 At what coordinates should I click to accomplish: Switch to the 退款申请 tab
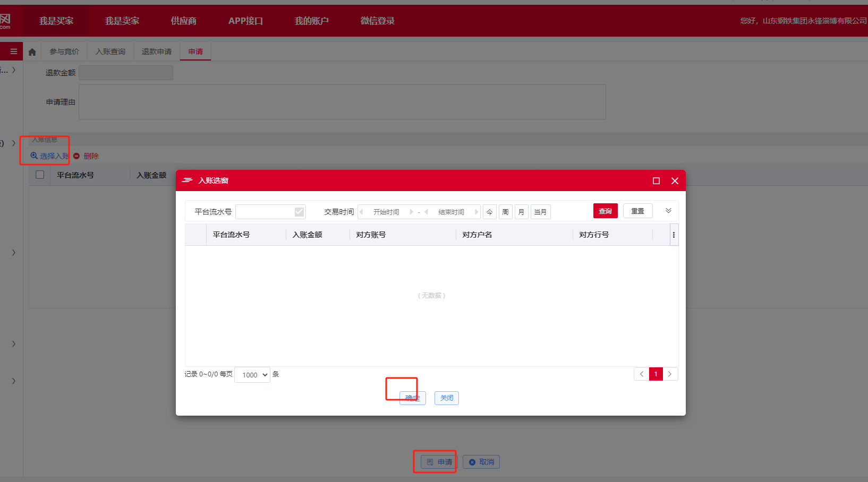[x=157, y=51]
